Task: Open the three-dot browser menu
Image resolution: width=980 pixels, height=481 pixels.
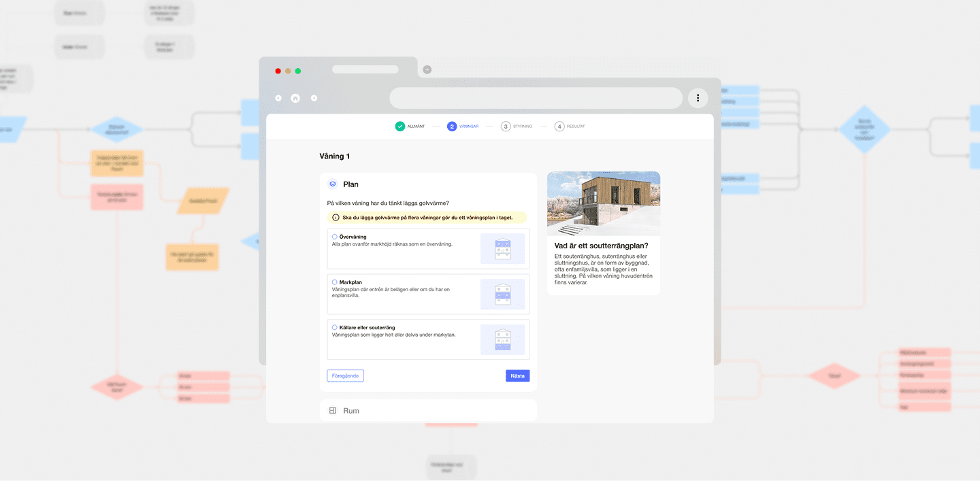Action: click(698, 98)
